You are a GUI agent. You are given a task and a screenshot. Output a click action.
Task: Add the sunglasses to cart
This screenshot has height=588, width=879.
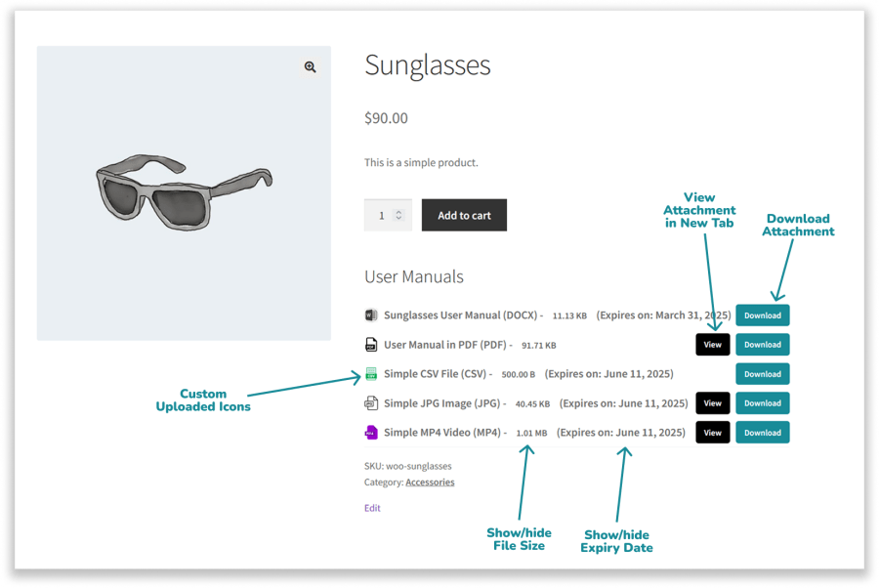click(464, 216)
